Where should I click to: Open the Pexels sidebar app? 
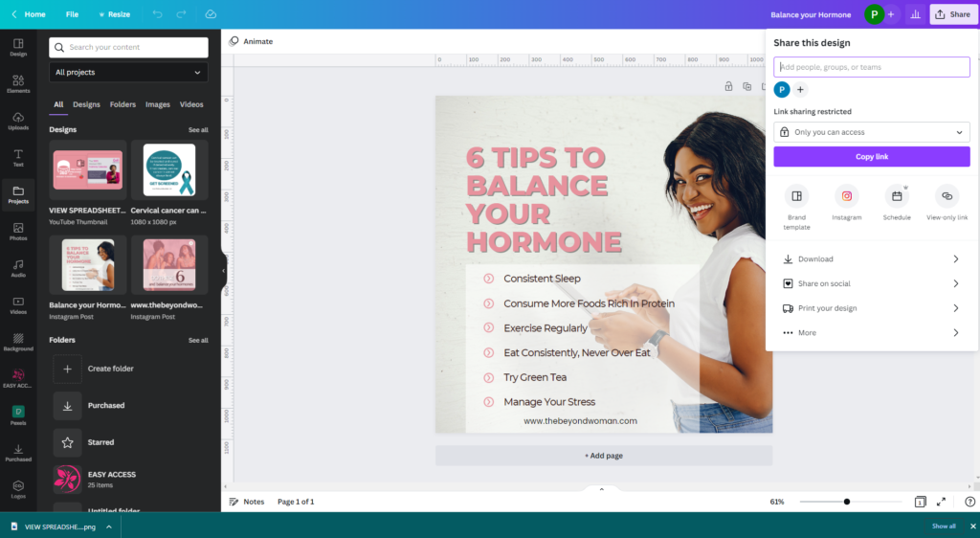[x=18, y=415]
